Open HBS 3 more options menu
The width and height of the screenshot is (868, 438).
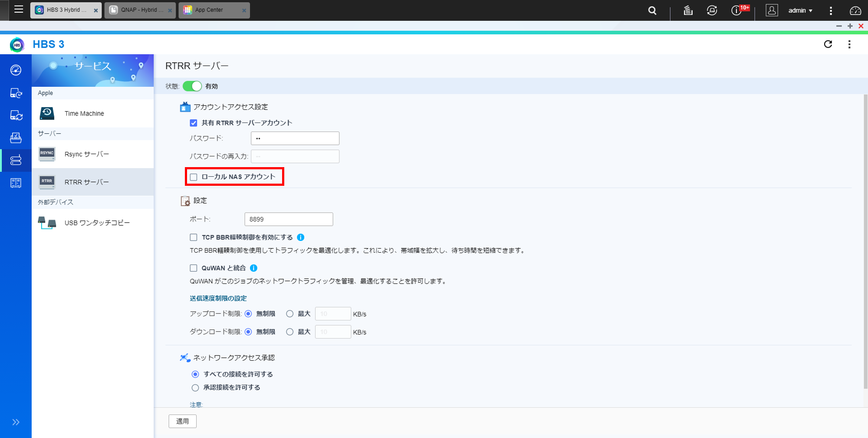pos(849,44)
